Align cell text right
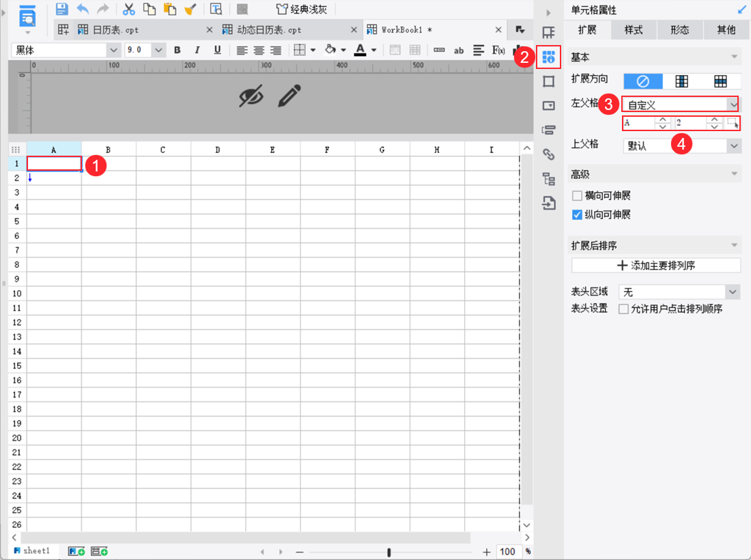751x560 pixels. coord(275,51)
